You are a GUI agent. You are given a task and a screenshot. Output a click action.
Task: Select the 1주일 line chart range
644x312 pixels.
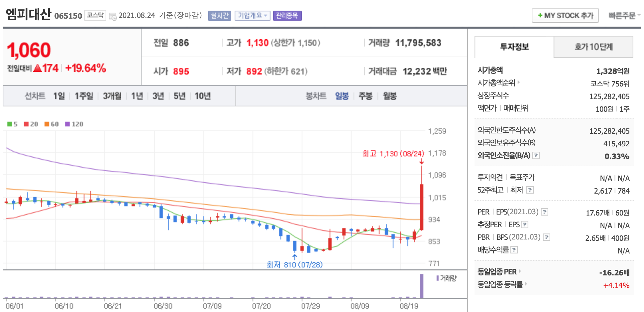coord(84,96)
